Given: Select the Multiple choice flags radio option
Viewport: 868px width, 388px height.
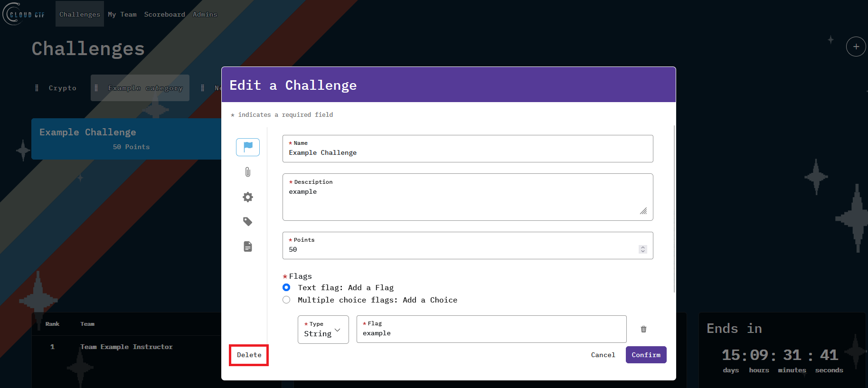Looking at the screenshot, I should pos(286,300).
